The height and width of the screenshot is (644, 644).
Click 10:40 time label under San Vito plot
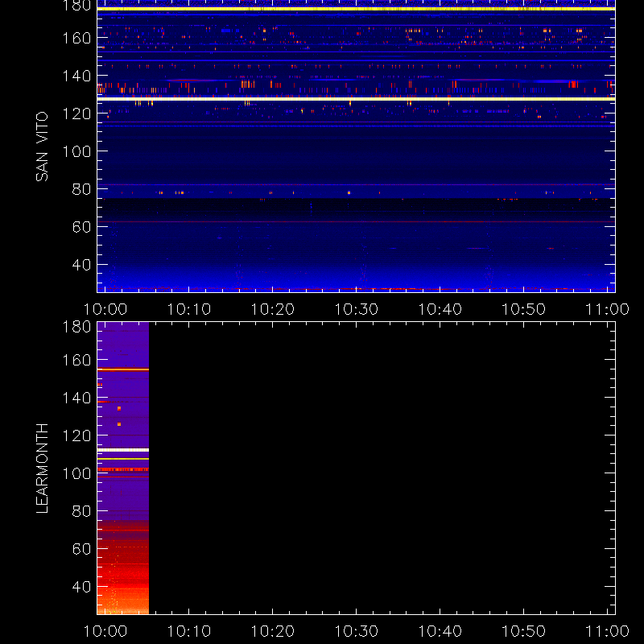point(440,309)
